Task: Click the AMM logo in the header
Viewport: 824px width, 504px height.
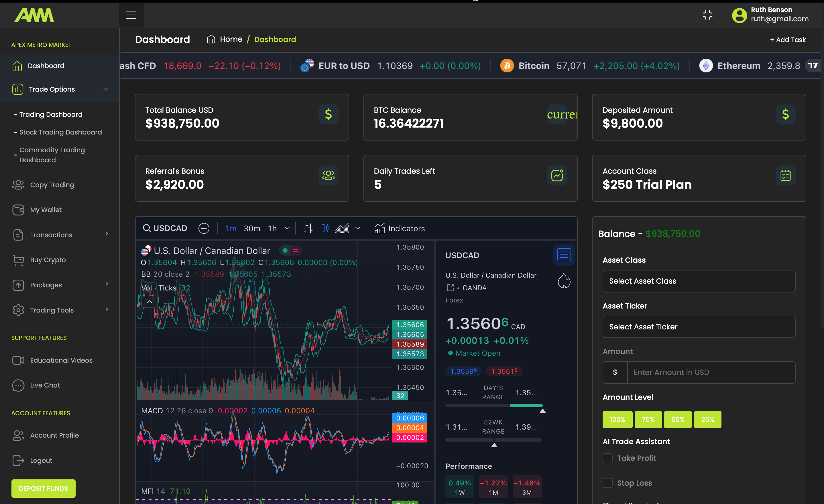Action: (x=34, y=15)
